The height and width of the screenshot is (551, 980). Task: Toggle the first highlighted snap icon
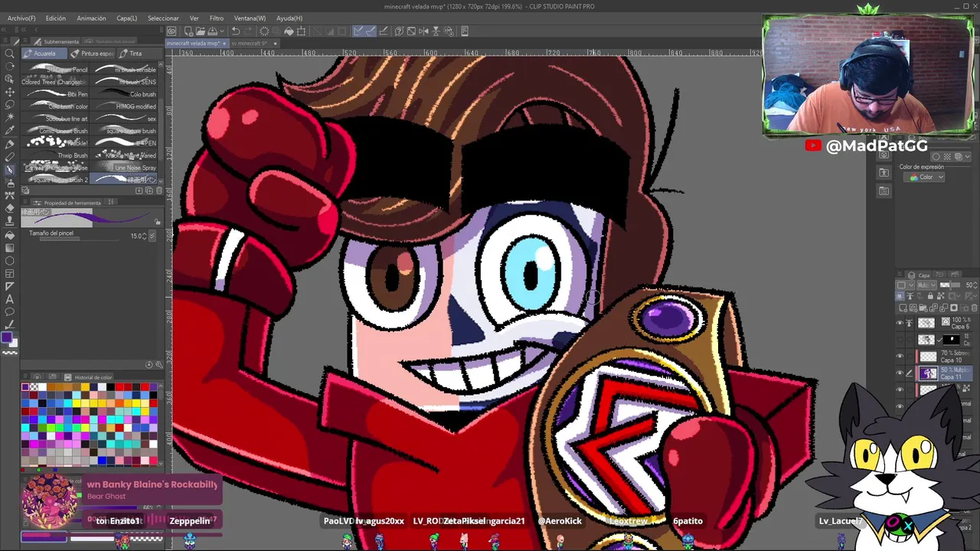pyautogui.click(x=358, y=31)
